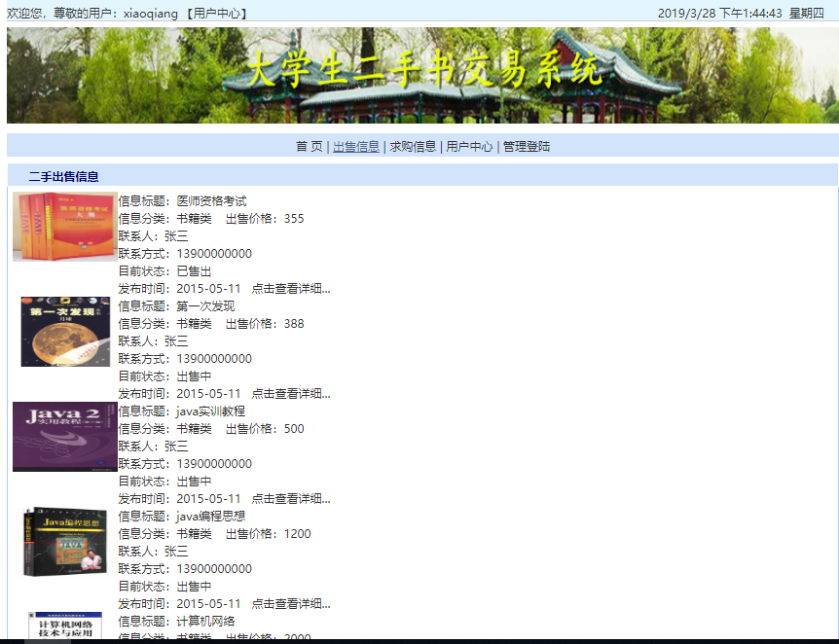
Task: Click the title text 第一次发现
Action: point(205,306)
